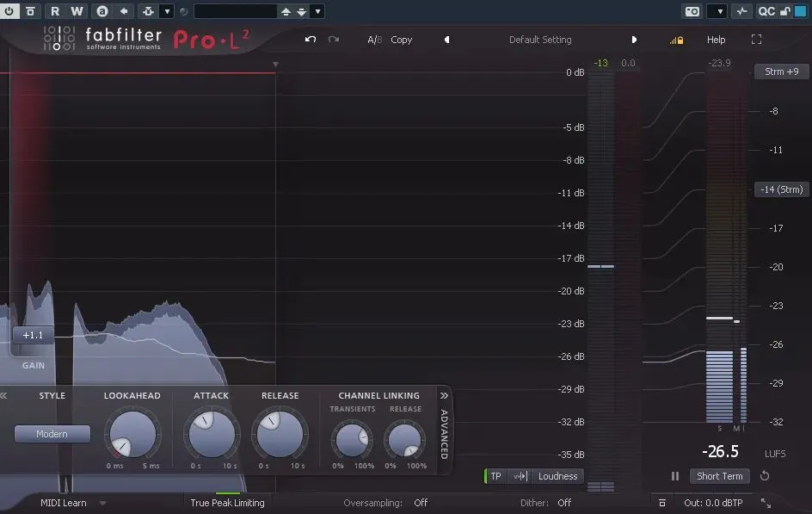The width and height of the screenshot is (812, 514).
Task: Click the -14 (Strm) target marker
Action: (781, 189)
